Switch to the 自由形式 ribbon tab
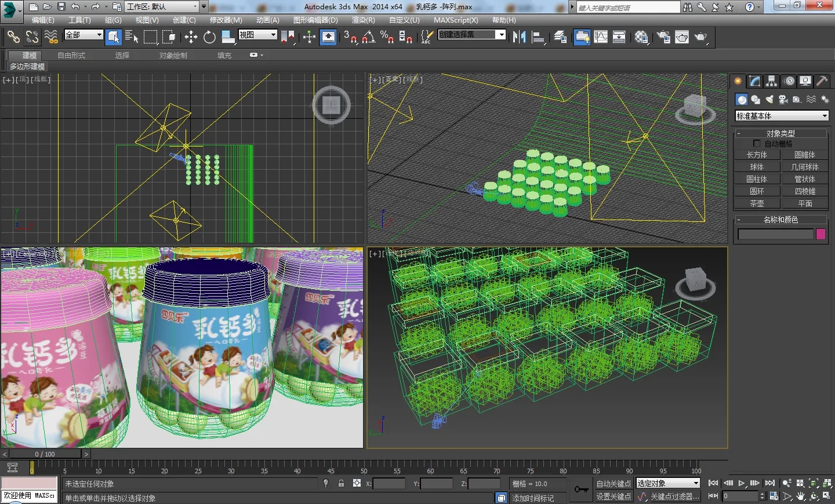Viewport: 835px width, 504px height. (x=71, y=56)
